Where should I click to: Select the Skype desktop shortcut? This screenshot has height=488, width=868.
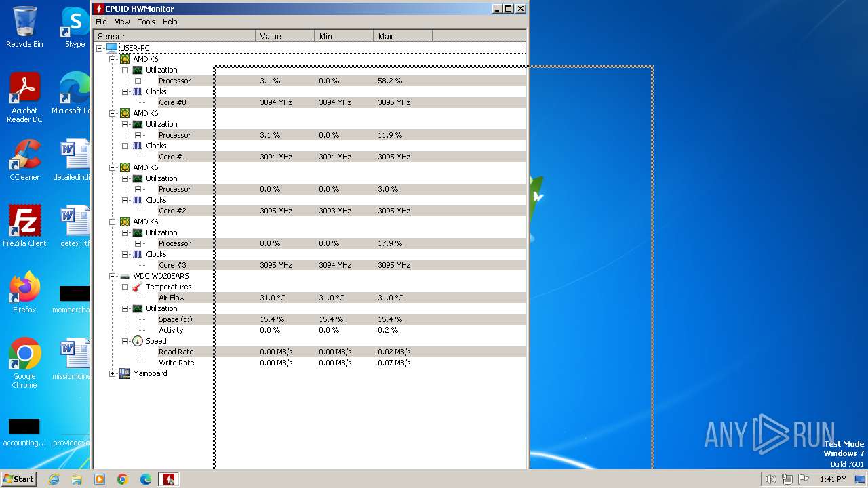75,28
